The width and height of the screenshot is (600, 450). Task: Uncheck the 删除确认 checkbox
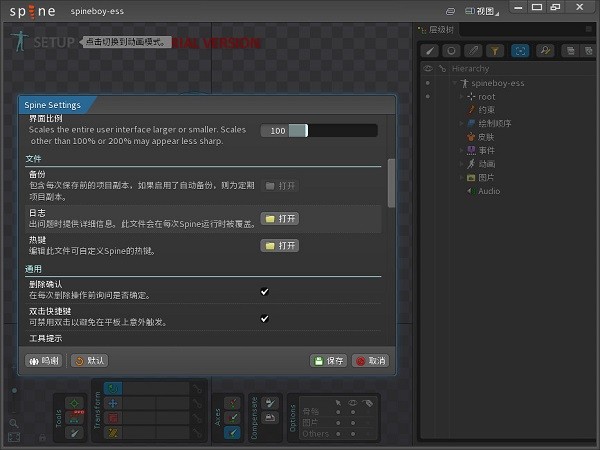[x=265, y=291]
